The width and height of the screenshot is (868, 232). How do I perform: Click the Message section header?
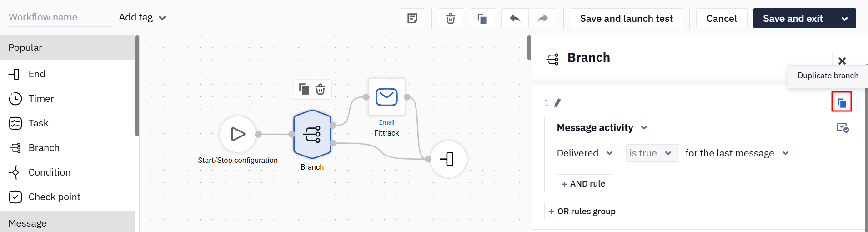[x=68, y=222]
